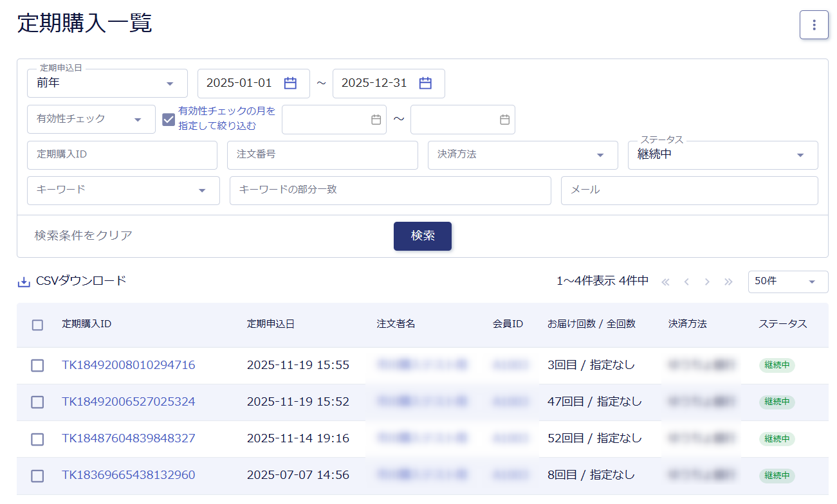Viewport: 837px width, 504px height.
Task: Open calendar for validity check start month
Action: click(376, 120)
